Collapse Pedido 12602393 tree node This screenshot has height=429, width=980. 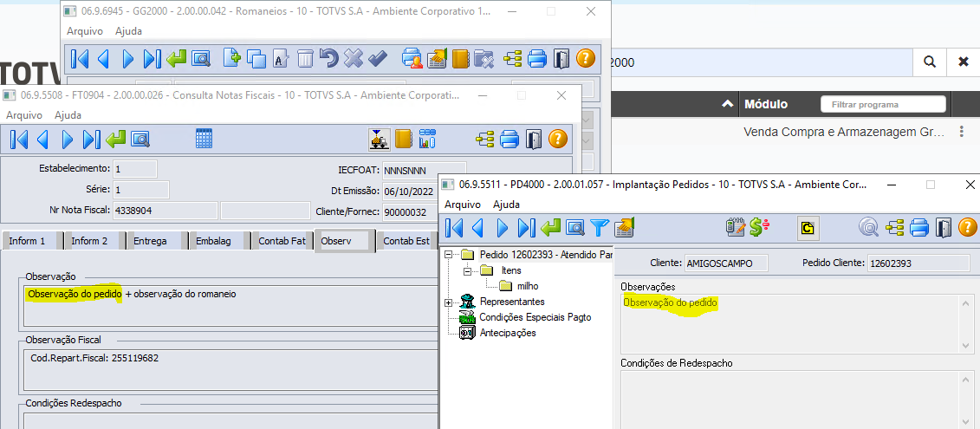(x=448, y=255)
